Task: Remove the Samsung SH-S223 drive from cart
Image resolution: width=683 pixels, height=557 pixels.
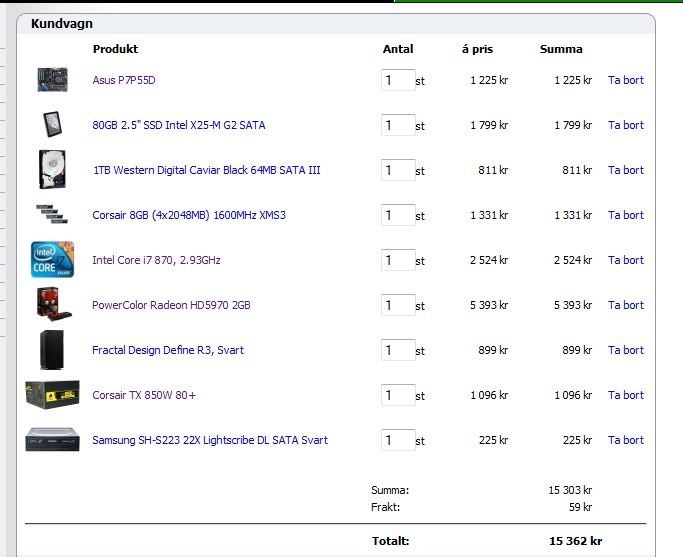Action: tap(626, 440)
